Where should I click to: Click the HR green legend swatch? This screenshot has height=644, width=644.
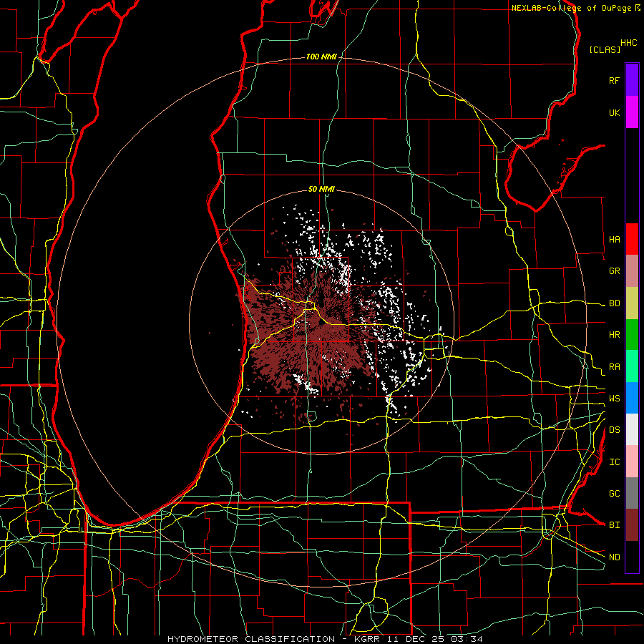[x=632, y=335]
